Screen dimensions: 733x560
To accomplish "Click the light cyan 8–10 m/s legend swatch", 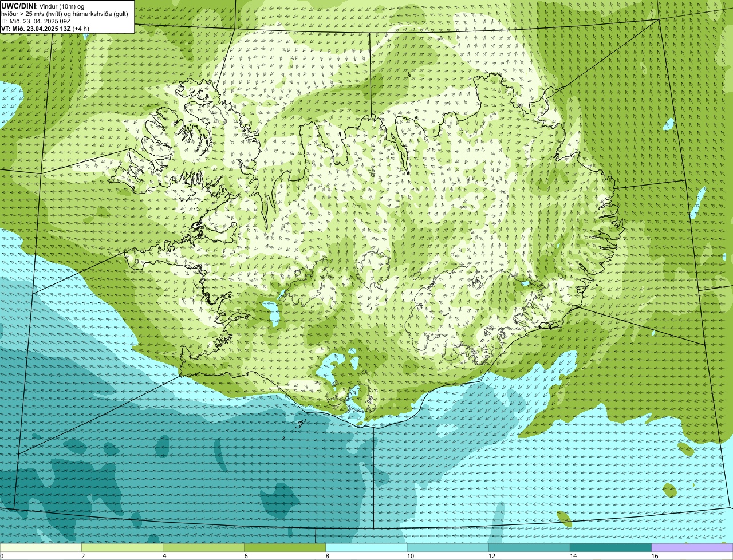I will point(366,548).
